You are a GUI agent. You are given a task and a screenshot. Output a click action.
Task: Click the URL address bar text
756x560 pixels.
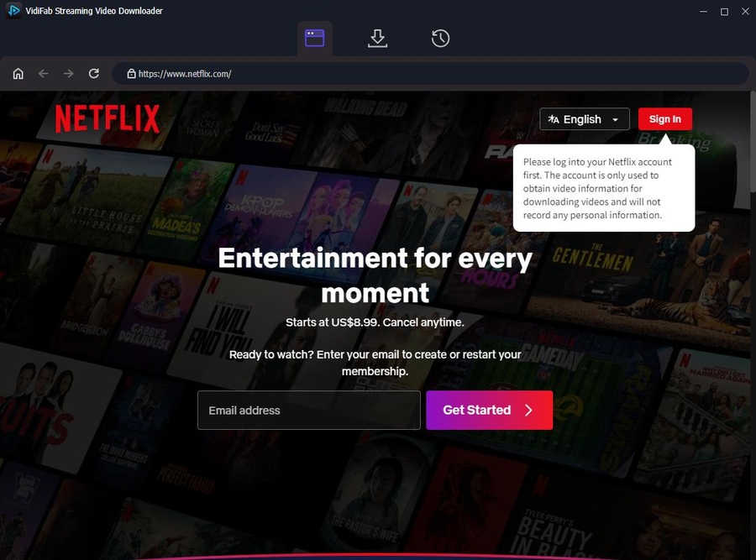pos(185,74)
